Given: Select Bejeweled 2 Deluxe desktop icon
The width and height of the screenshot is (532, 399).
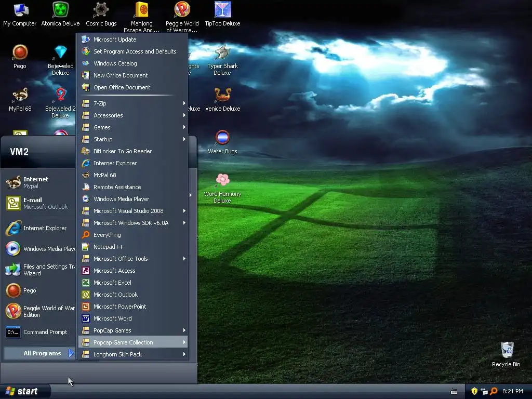Looking at the screenshot, I should coord(60,103).
